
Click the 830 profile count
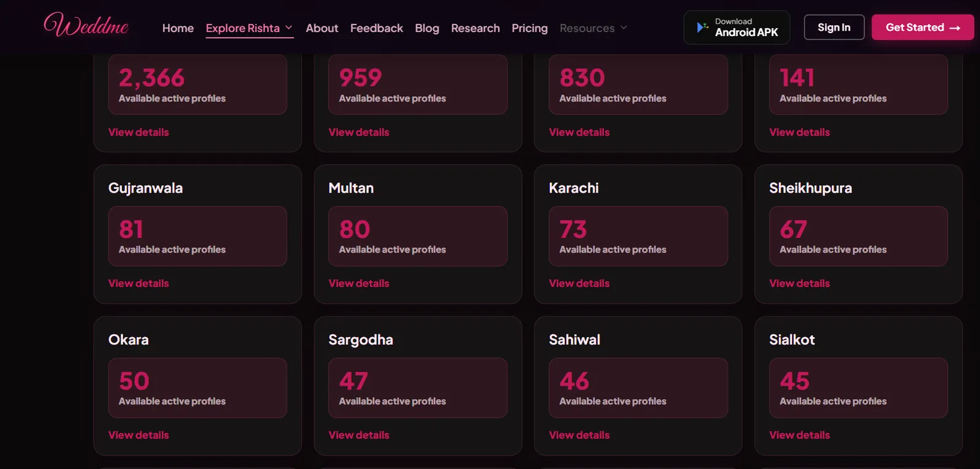(x=582, y=78)
